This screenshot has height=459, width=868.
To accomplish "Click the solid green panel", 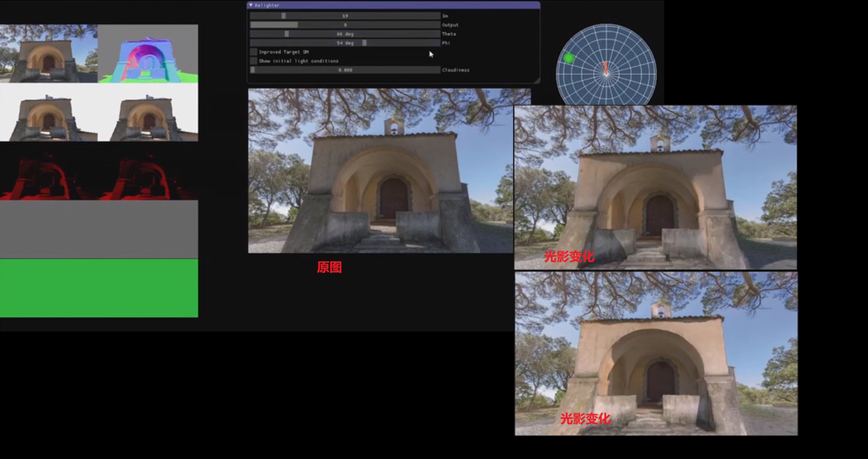I will point(99,288).
